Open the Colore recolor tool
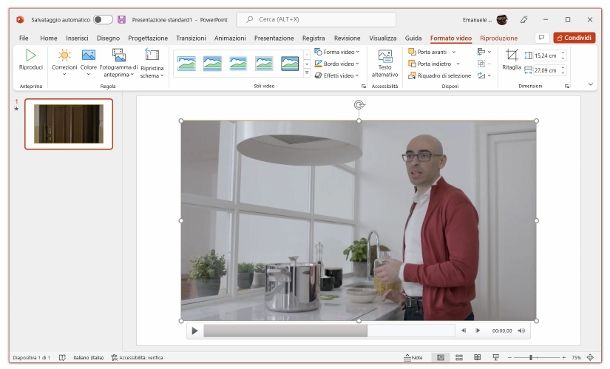The width and height of the screenshot is (610, 369). 88,62
